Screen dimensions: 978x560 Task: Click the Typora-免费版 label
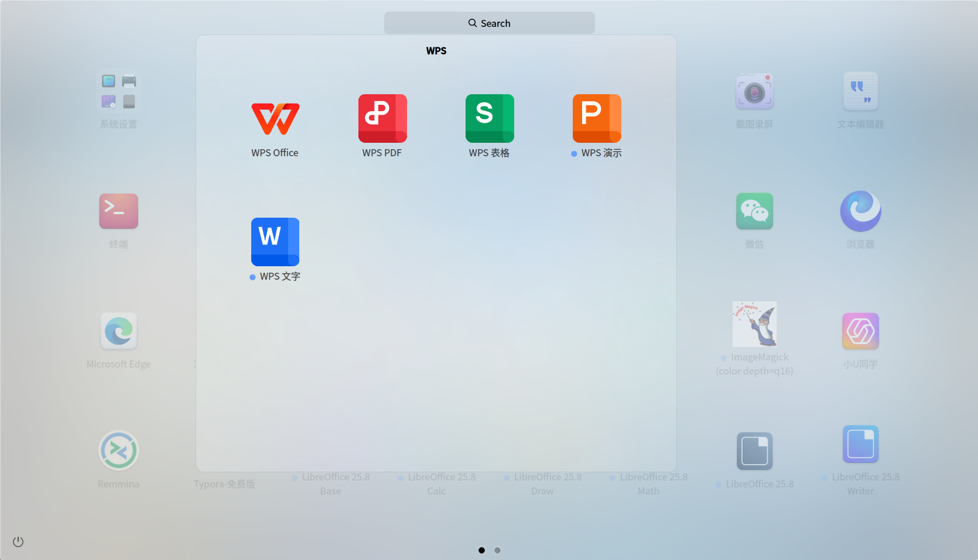225,484
